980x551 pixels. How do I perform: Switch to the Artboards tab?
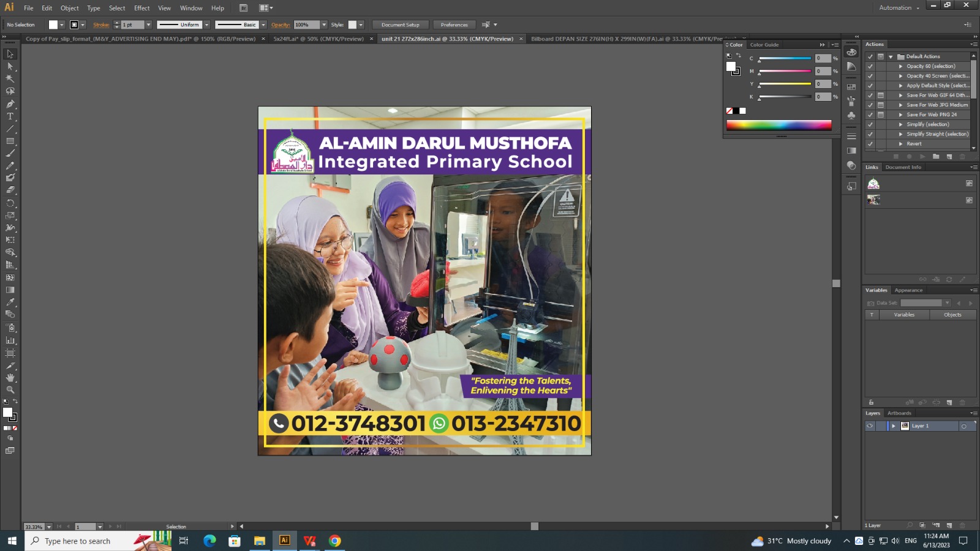click(899, 413)
